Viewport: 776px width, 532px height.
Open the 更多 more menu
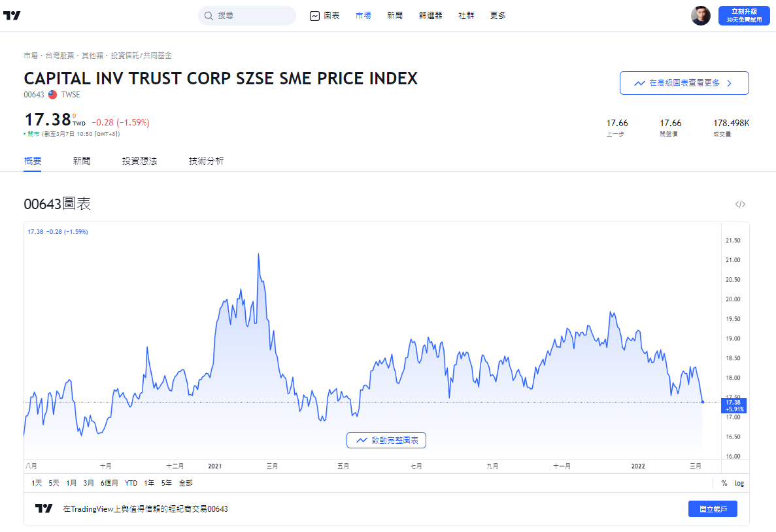click(x=498, y=16)
